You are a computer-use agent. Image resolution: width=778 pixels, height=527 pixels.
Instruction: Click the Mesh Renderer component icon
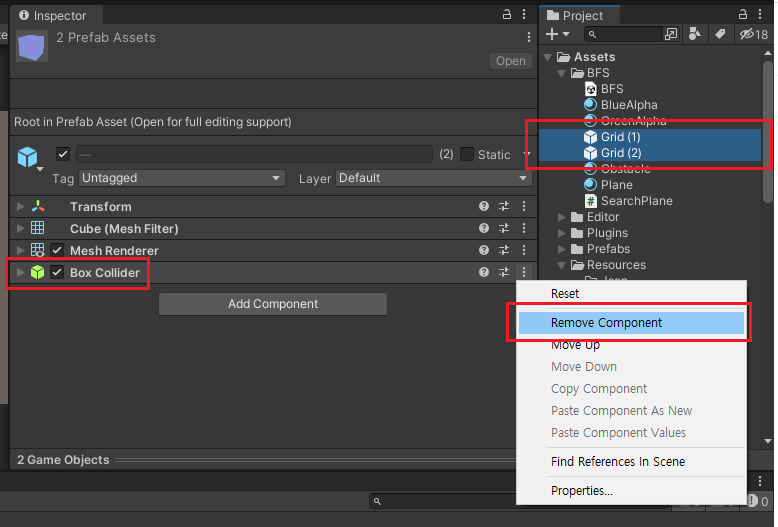[38, 250]
